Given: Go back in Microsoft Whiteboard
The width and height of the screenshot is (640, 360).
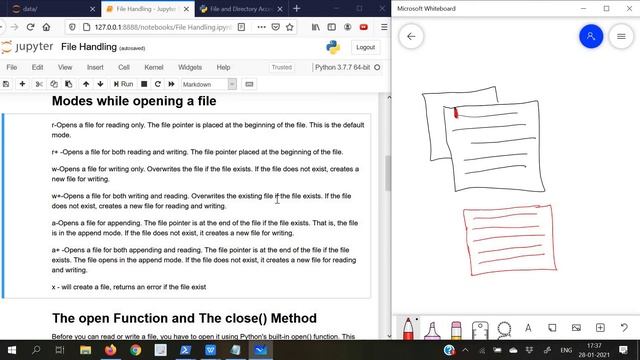Looking at the screenshot, I should (411, 36).
